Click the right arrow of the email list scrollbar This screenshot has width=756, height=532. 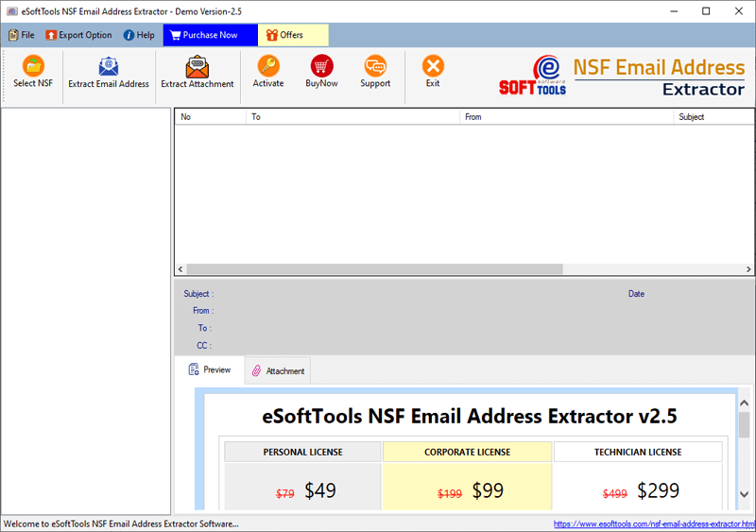(748, 269)
